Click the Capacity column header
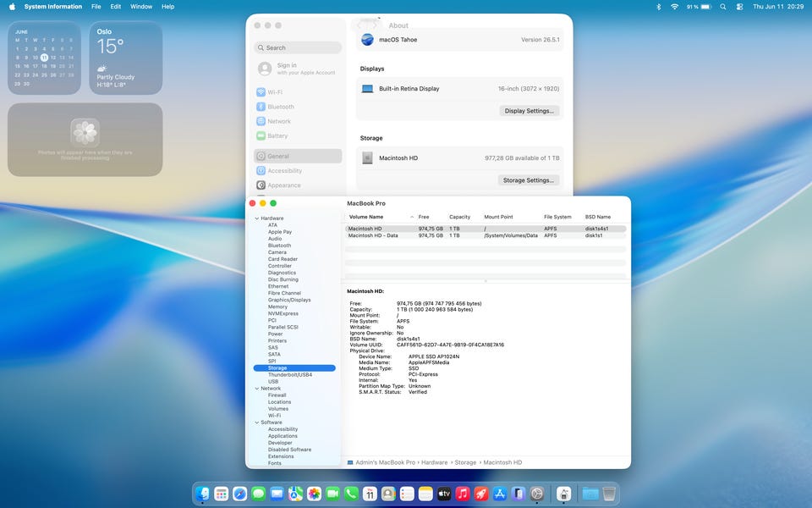The height and width of the screenshot is (508, 812). [460, 217]
